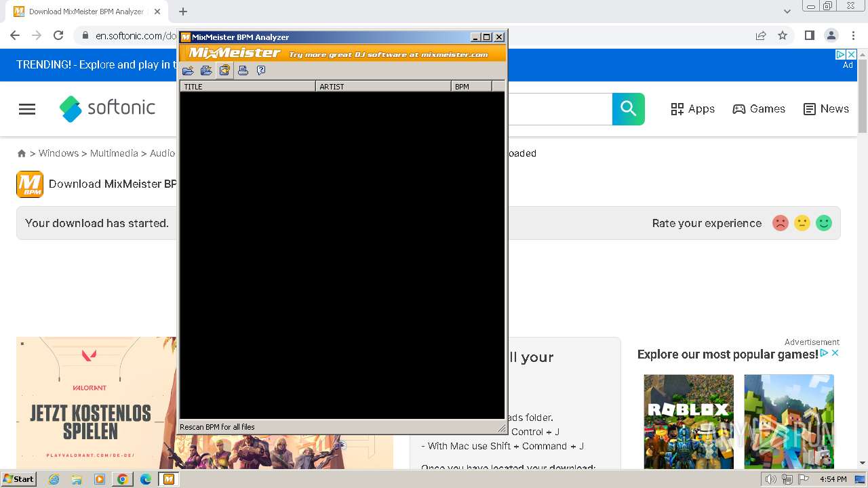The width and height of the screenshot is (868, 488).
Task: Click share page icon in Chrome
Action: point(761,35)
